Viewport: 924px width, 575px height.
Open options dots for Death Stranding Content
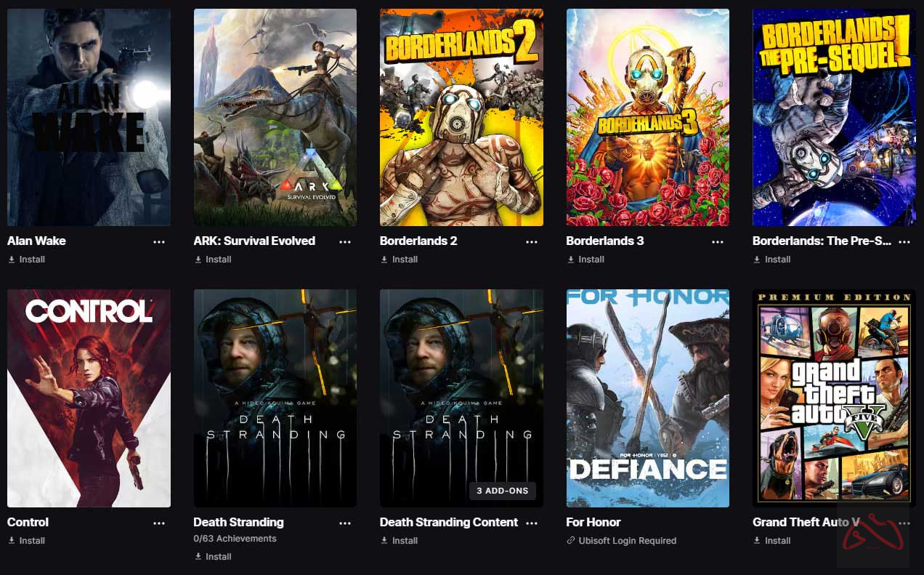[532, 523]
